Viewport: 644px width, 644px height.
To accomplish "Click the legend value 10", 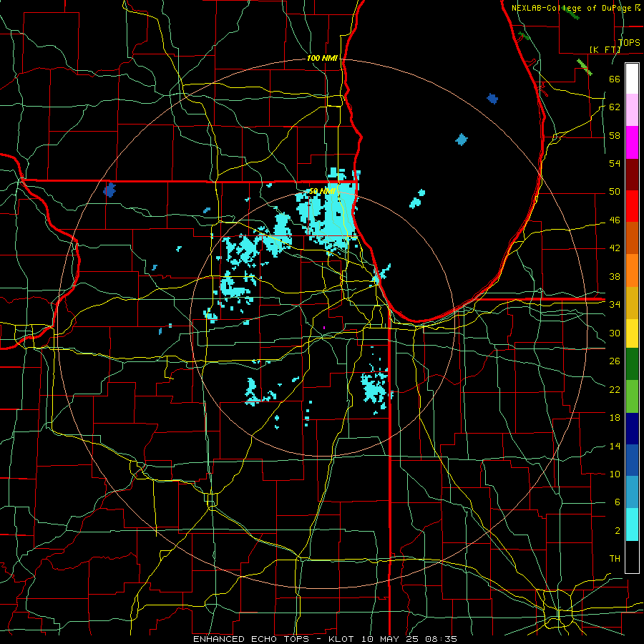I will pos(615,474).
